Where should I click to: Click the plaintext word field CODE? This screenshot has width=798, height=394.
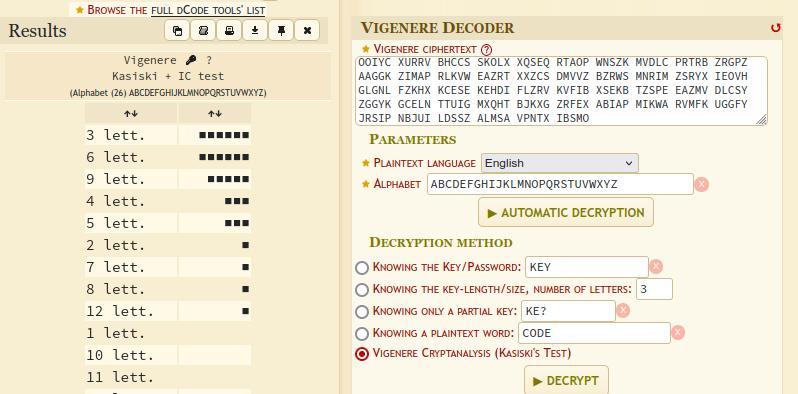pos(594,333)
